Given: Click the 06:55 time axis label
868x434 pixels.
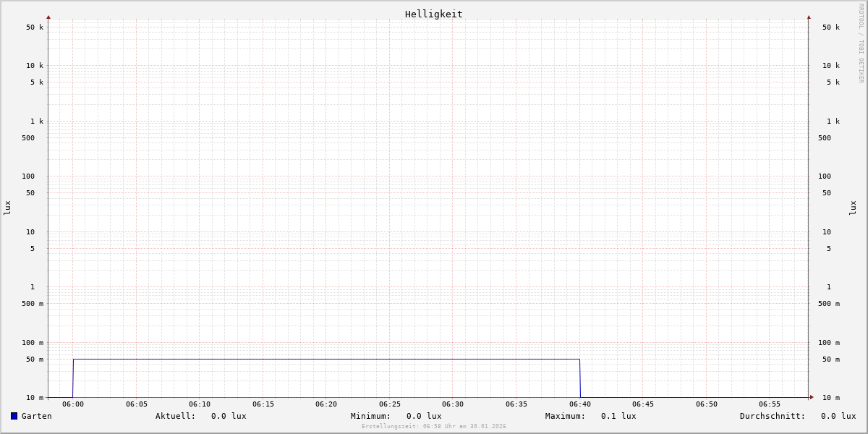Looking at the screenshot, I should [770, 404].
